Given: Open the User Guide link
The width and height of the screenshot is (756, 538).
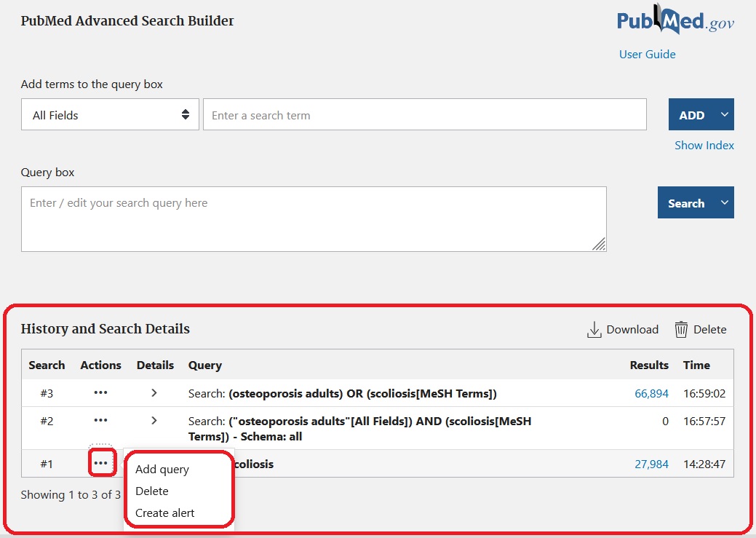Looking at the screenshot, I should coord(647,55).
